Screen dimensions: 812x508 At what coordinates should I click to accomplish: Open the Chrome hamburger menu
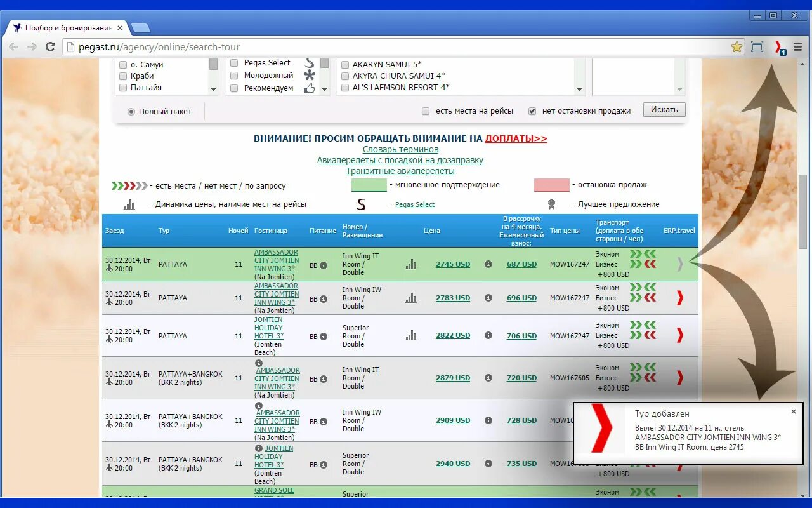(x=798, y=46)
